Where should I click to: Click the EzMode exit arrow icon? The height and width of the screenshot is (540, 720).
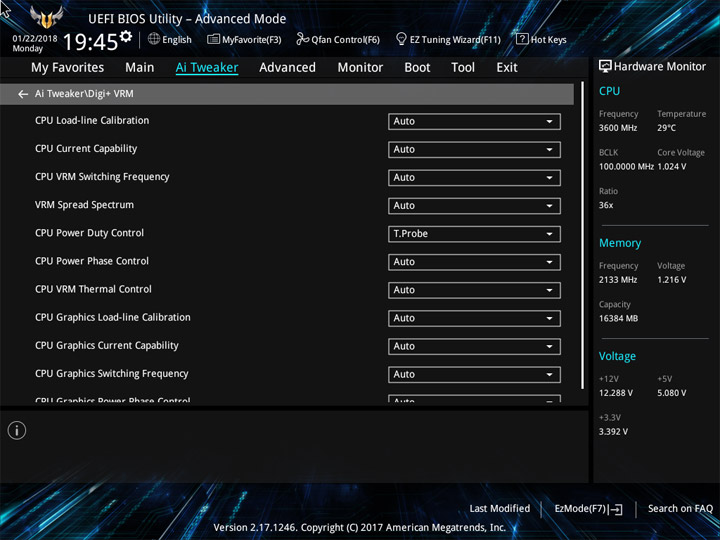pyautogui.click(x=617, y=509)
